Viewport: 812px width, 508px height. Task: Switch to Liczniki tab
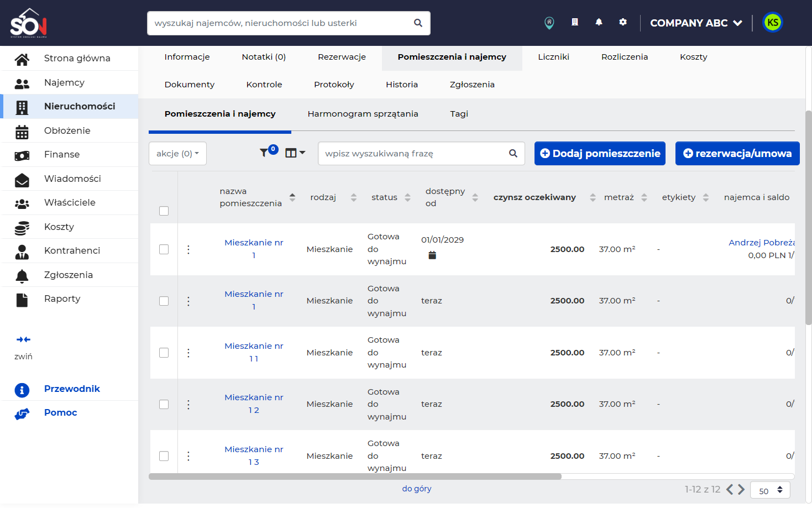coord(553,57)
